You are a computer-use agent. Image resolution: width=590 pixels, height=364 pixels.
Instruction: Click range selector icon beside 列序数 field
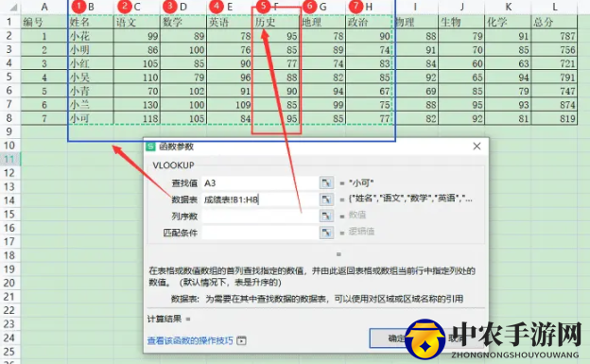click(326, 216)
